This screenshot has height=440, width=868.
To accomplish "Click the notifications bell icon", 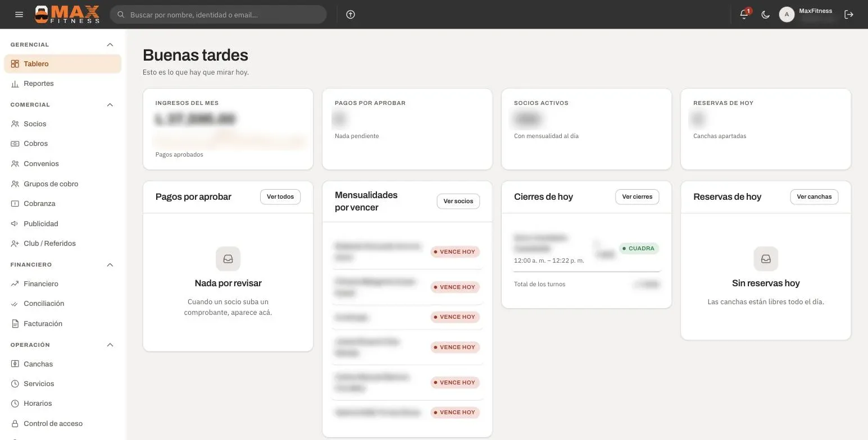I will [x=744, y=15].
